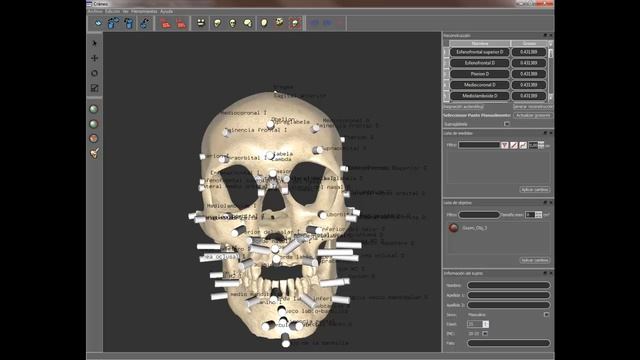Image resolution: width=640 pixels, height=360 pixels.
Task: Click the Reconstrucción table vertical scrollbar
Action: point(551,71)
